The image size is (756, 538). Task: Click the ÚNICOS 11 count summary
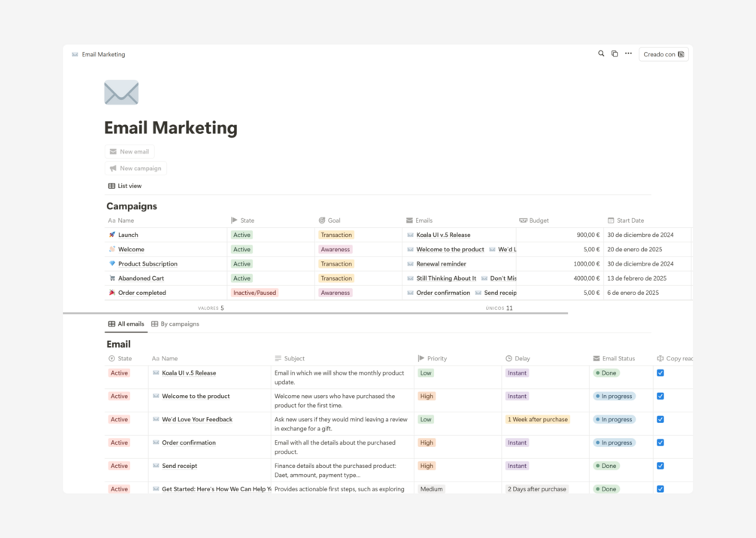coord(499,308)
